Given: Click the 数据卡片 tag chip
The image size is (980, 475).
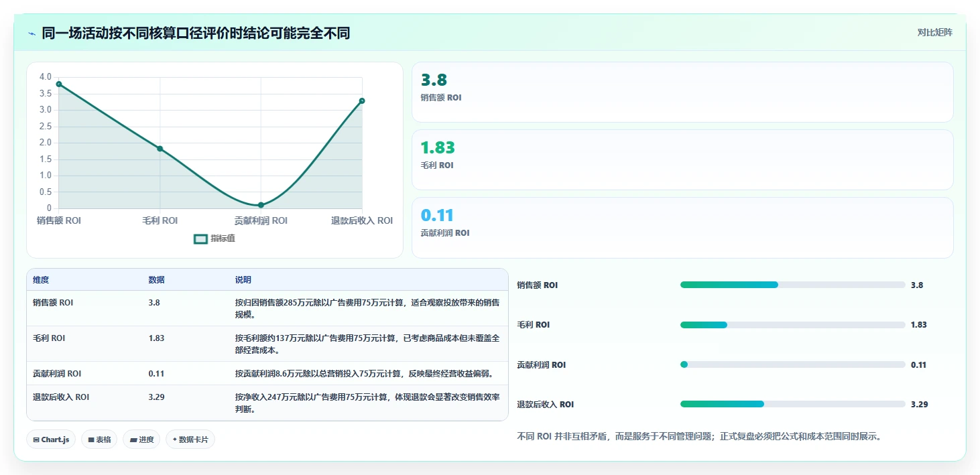Looking at the screenshot, I should pos(190,439).
